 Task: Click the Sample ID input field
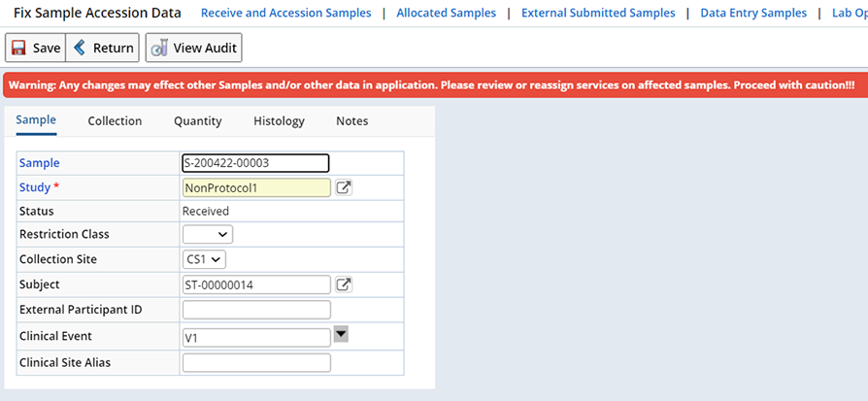(x=255, y=163)
